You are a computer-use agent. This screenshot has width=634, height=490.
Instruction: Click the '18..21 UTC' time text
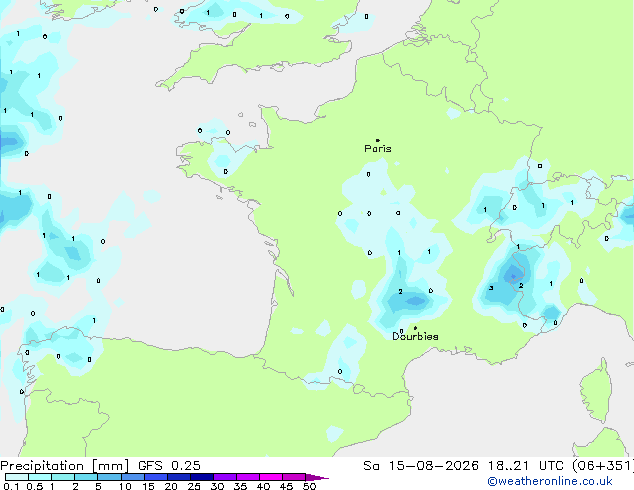[526, 466]
